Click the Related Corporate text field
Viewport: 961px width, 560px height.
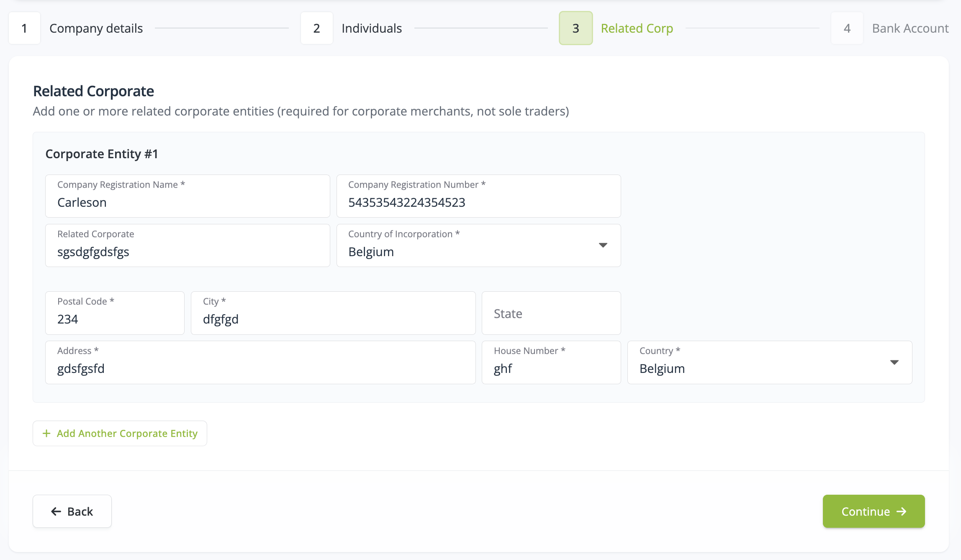187,245
